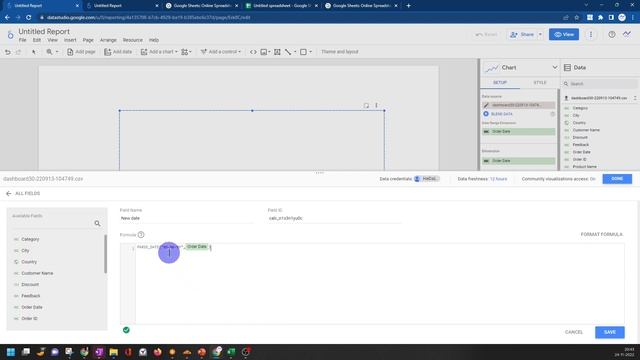Click the embed URL code icon
Image resolution: width=640 pixels, height=360 pixels.
pos(253,52)
